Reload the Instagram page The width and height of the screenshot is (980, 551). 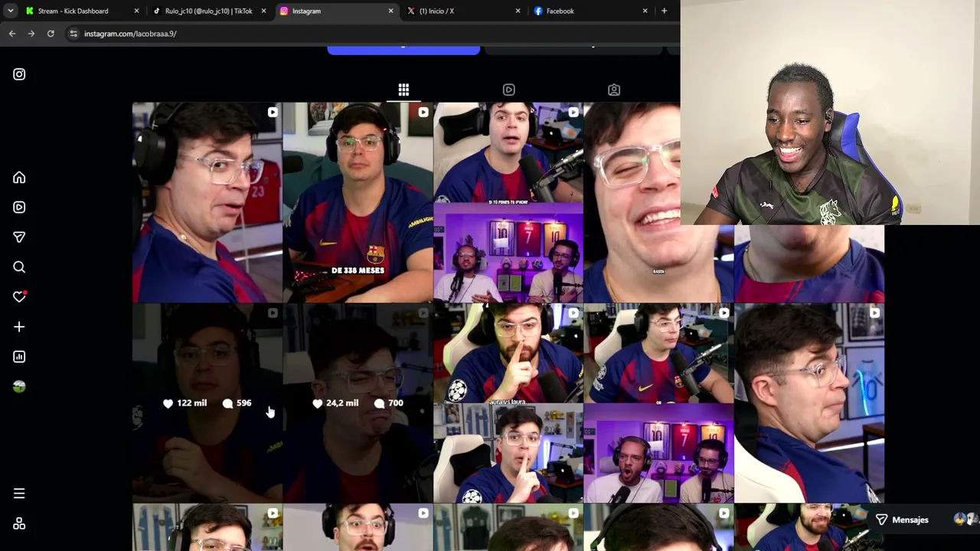51,34
